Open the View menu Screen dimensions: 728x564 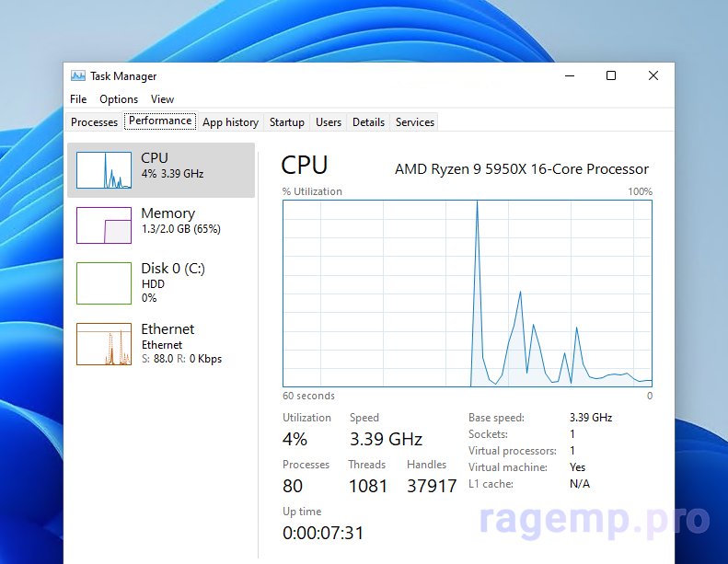pyautogui.click(x=162, y=99)
